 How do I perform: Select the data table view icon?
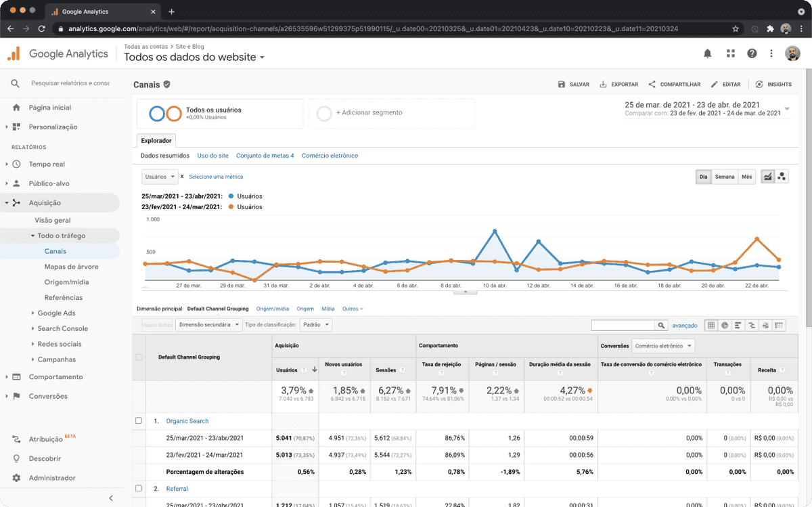pyautogui.click(x=711, y=326)
